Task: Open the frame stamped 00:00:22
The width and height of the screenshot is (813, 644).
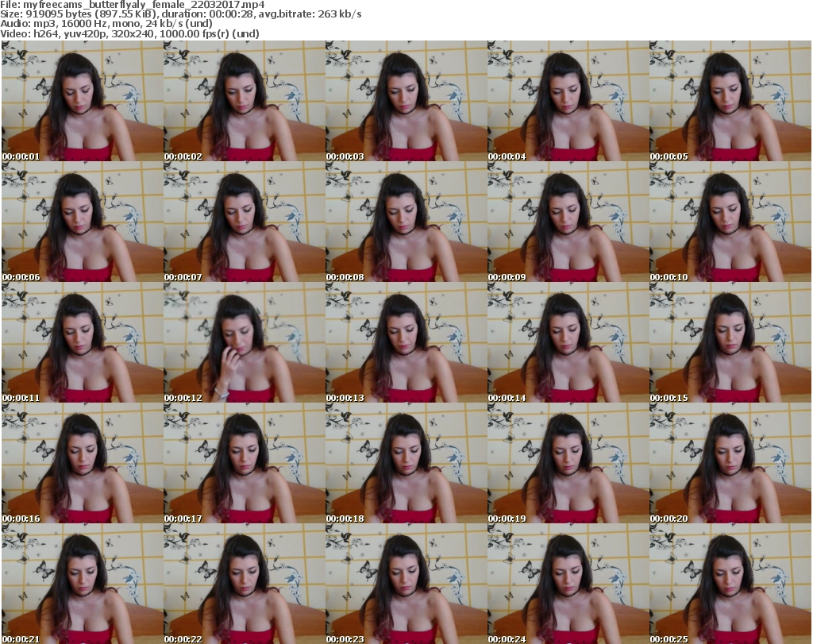Action: [245, 584]
